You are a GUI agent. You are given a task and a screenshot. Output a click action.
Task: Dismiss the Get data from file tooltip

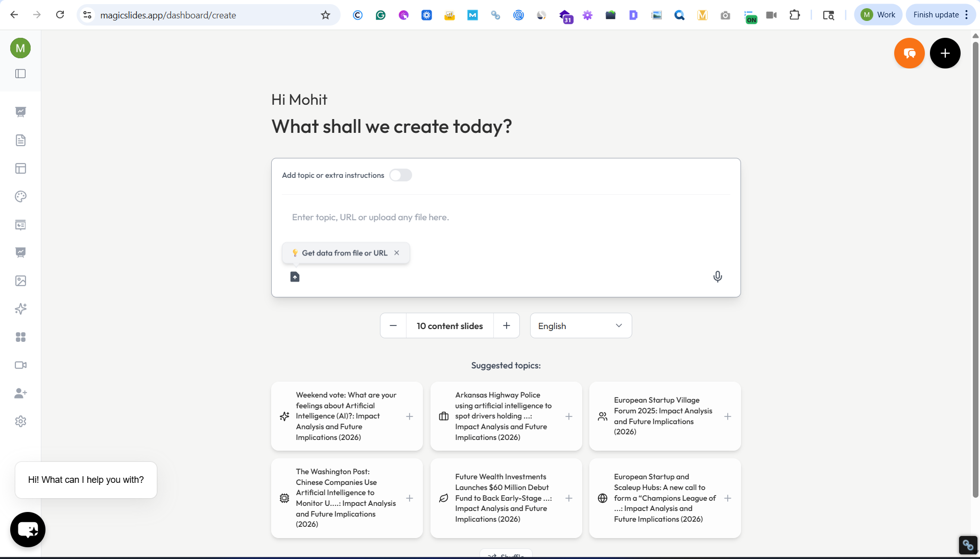(397, 253)
